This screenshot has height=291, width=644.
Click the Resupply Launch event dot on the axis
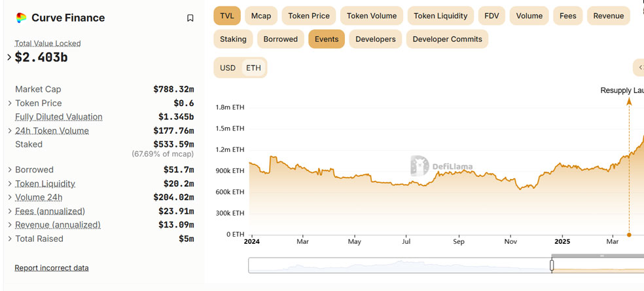click(629, 235)
